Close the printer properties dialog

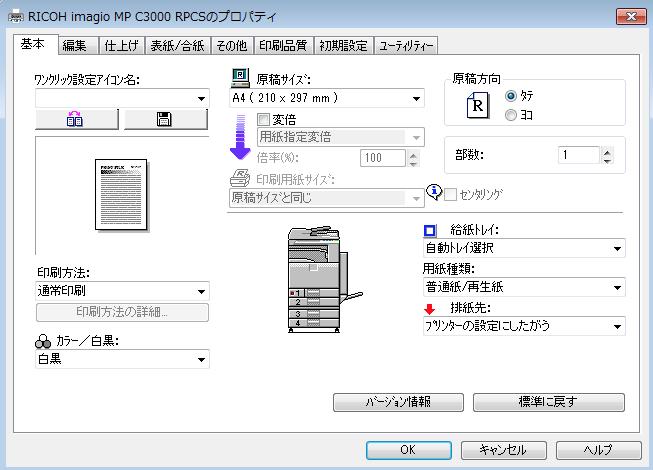(x=631, y=16)
